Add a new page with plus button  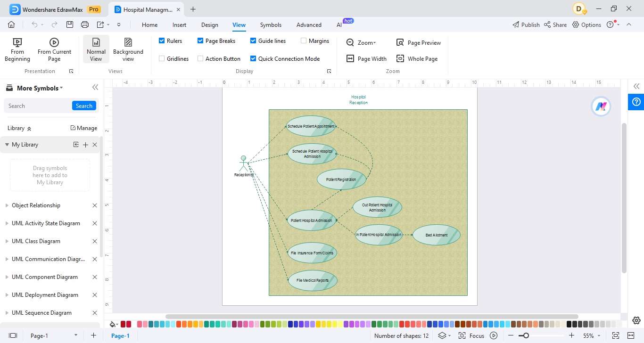tap(93, 335)
